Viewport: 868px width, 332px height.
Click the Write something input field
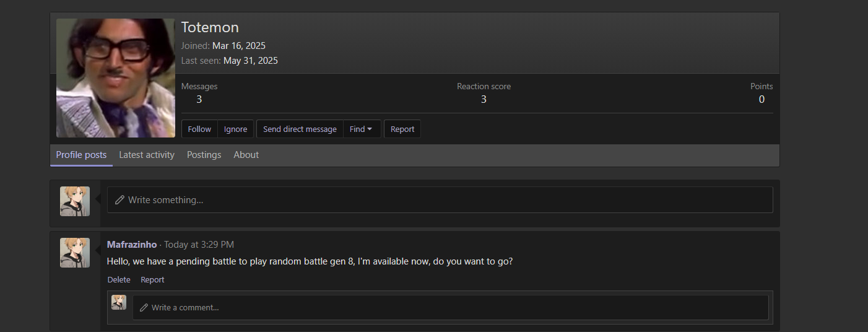pos(440,200)
